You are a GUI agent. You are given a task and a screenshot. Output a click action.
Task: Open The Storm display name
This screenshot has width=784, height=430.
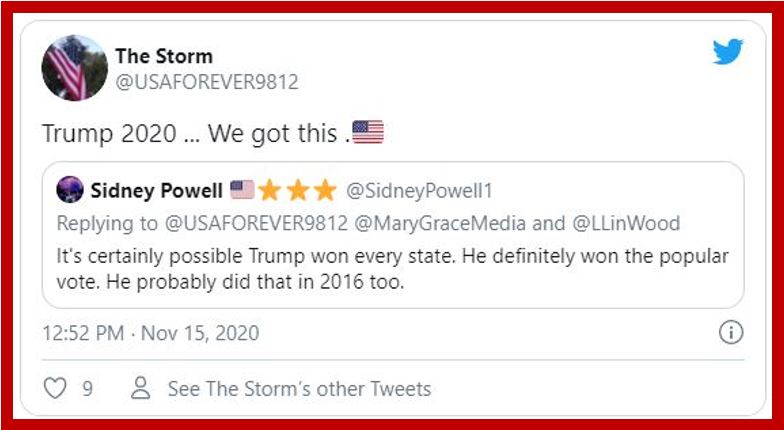coord(164,56)
